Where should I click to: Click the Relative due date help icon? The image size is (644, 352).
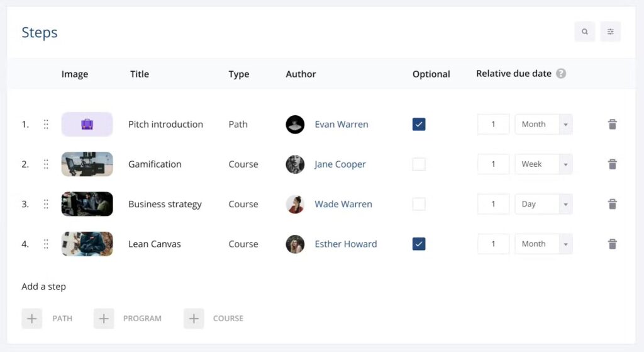(x=561, y=74)
